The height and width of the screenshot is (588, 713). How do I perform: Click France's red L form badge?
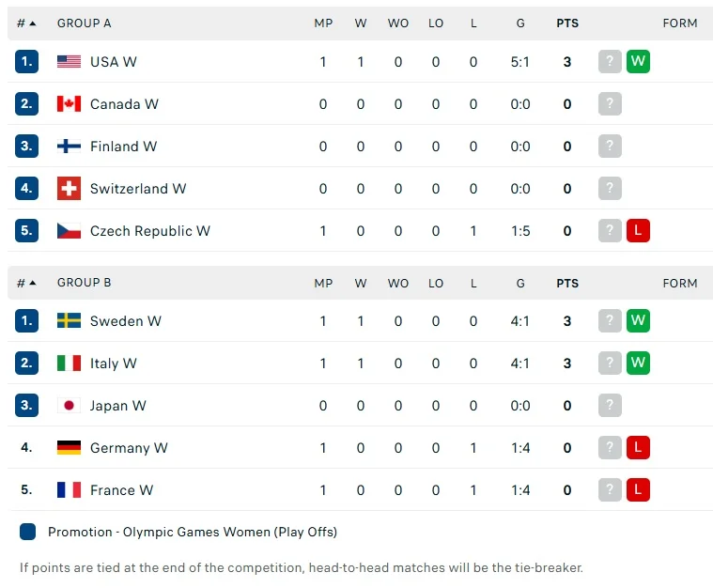(x=639, y=489)
